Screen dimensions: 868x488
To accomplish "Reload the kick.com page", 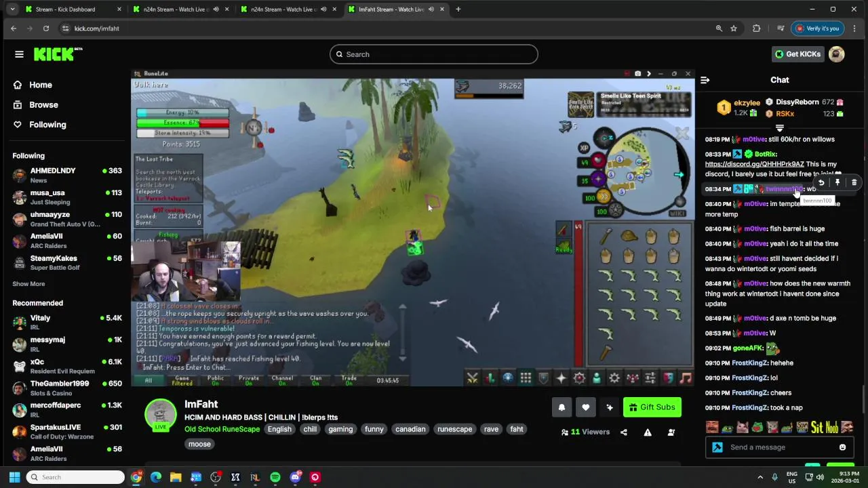I will (x=46, y=28).
